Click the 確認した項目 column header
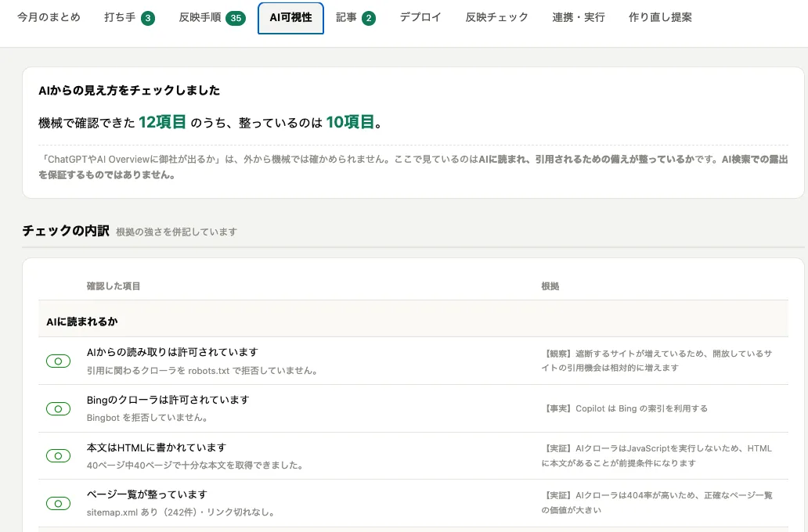 coord(114,286)
